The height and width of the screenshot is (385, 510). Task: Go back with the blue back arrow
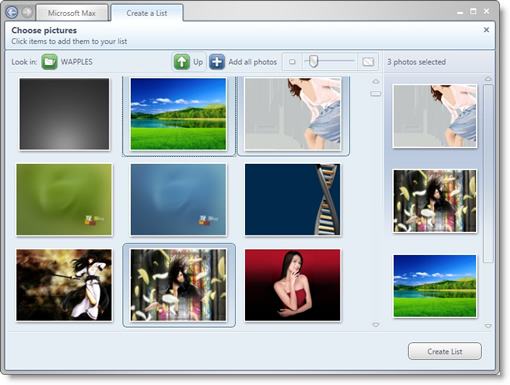[12, 12]
